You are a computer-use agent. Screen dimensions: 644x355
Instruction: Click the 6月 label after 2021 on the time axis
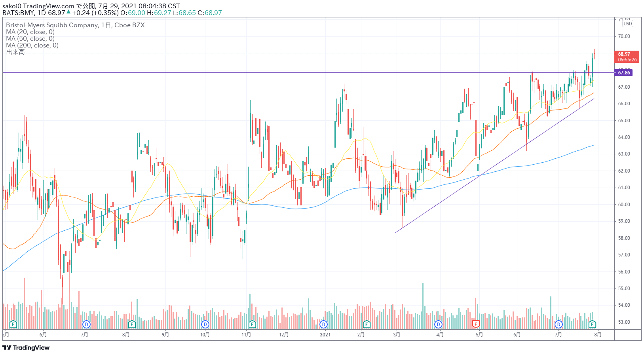tap(517, 335)
